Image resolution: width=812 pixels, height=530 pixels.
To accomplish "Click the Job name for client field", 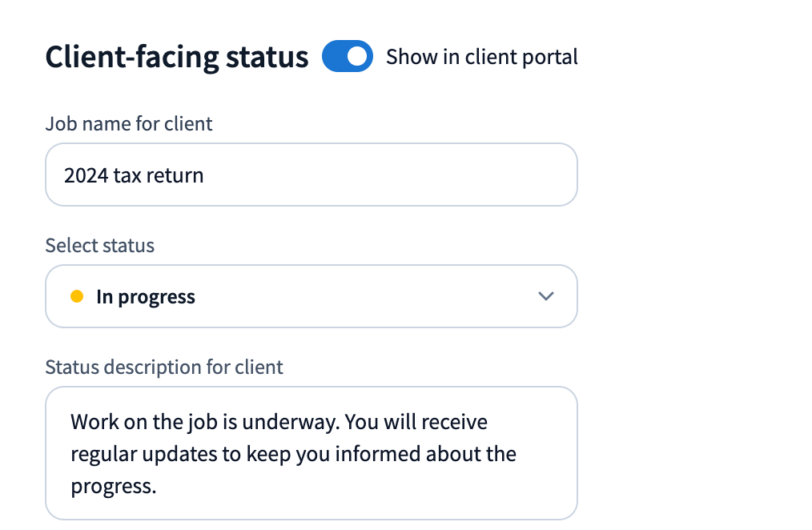I will click(x=311, y=175).
